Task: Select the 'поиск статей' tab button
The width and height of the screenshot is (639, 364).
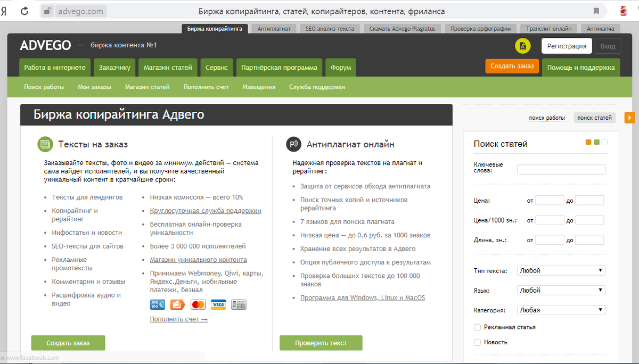Action: point(595,118)
